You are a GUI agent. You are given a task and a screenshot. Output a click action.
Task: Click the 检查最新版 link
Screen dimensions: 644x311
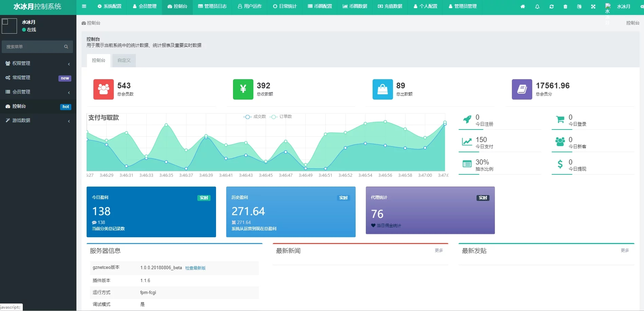[x=195, y=268]
